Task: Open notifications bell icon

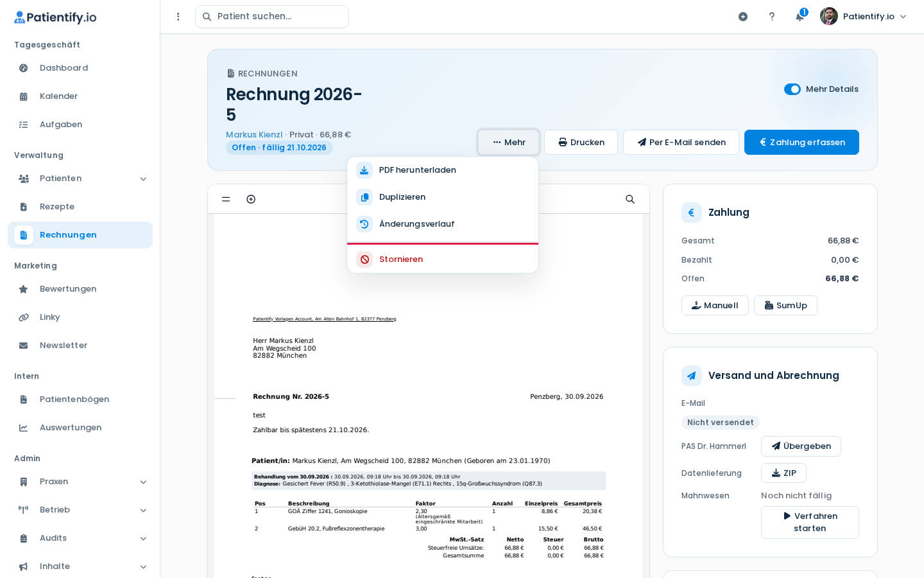Action: point(800,17)
